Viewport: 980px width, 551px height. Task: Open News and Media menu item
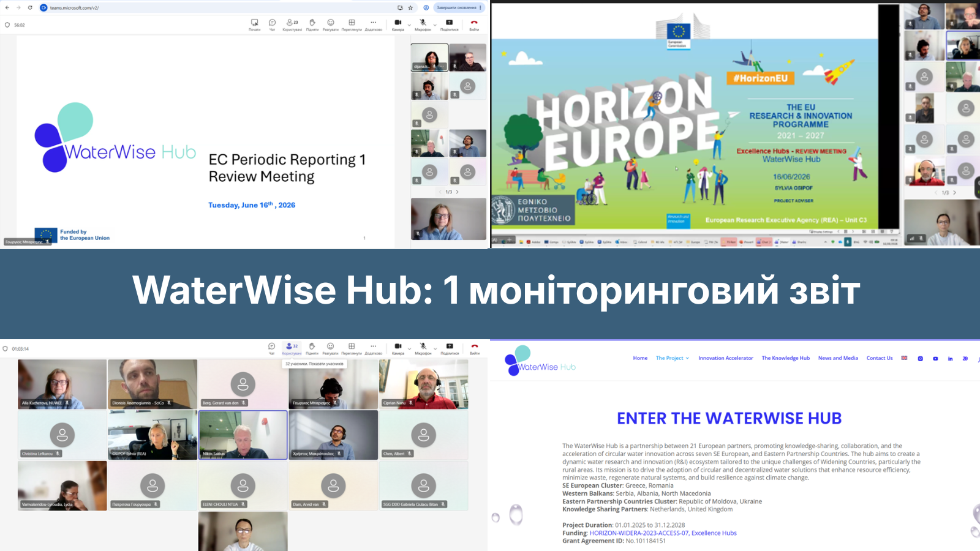pos(838,358)
